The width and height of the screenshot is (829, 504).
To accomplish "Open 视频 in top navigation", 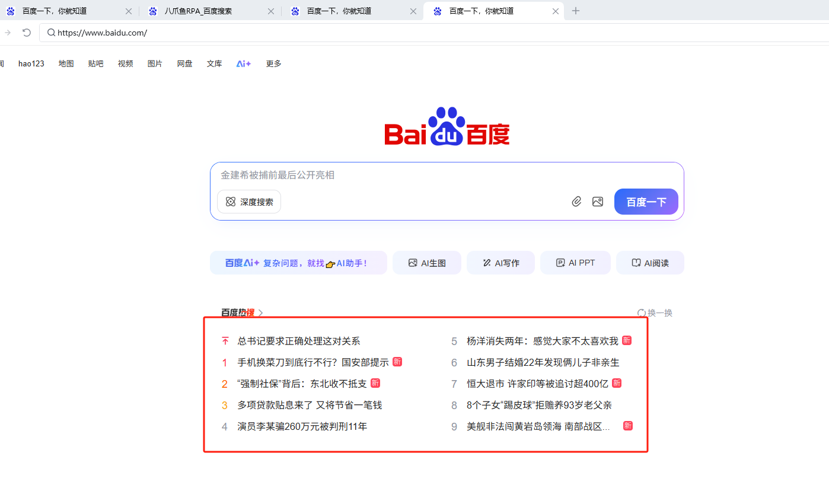I will [x=126, y=63].
